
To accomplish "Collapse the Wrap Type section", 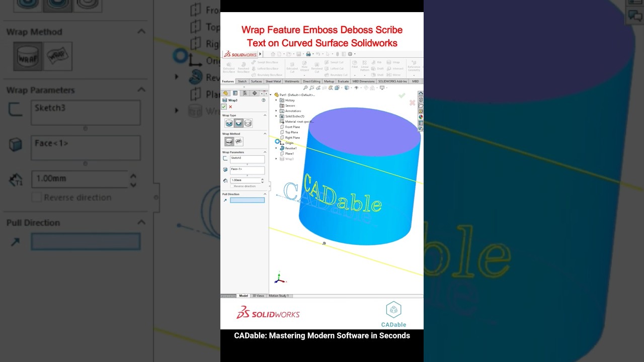I will [x=265, y=115].
